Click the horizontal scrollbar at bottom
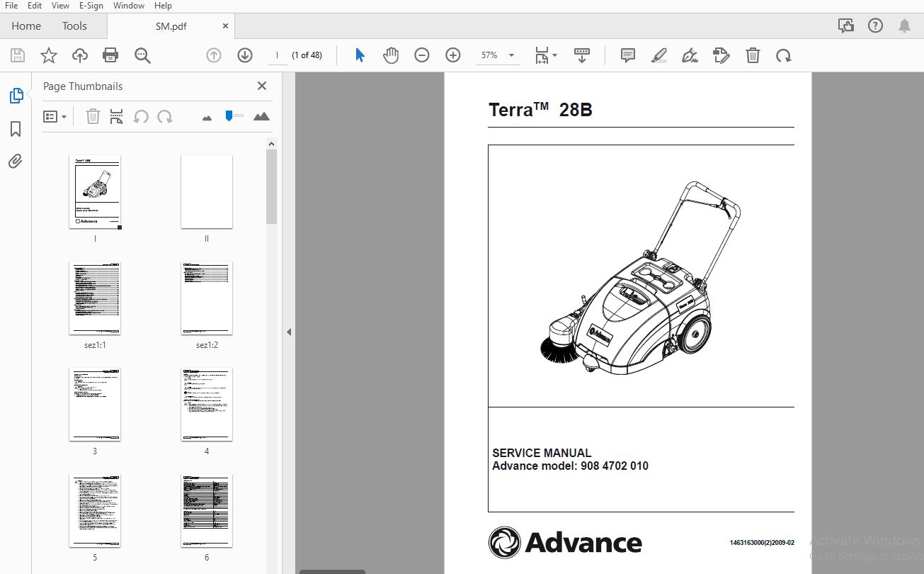Screen dimensions: 924x574 [332, 571]
